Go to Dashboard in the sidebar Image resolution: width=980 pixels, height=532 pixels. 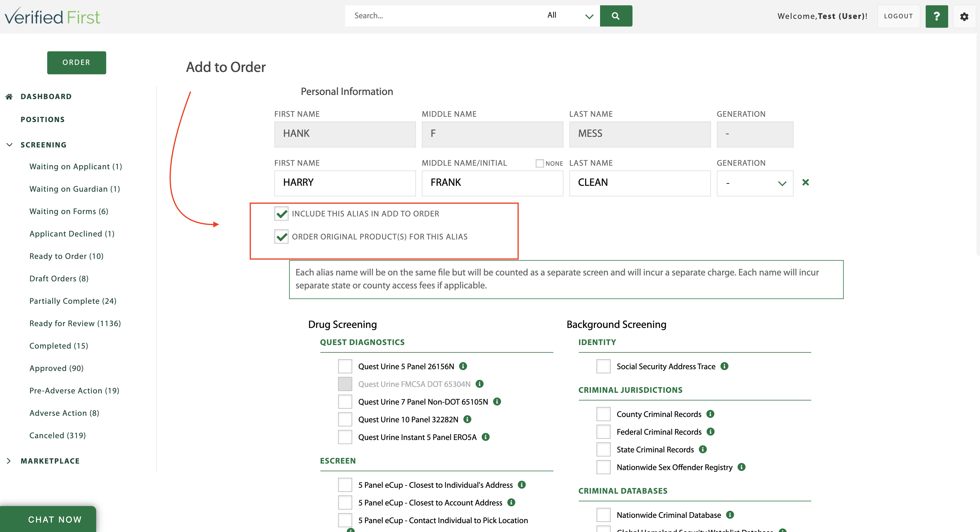click(46, 97)
